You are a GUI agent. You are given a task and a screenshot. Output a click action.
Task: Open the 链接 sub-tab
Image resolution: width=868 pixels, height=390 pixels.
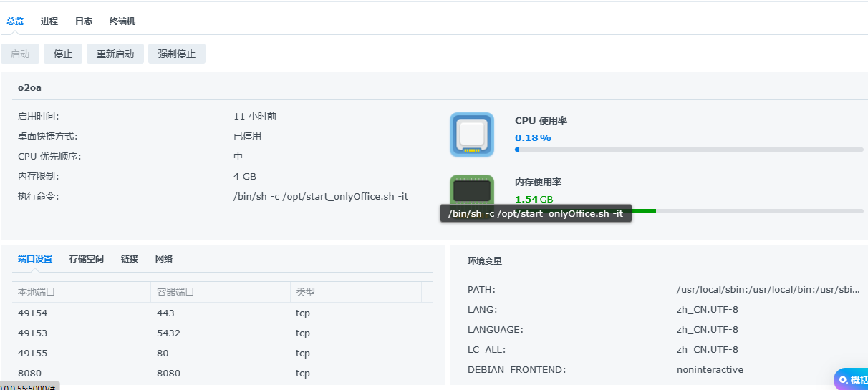130,259
